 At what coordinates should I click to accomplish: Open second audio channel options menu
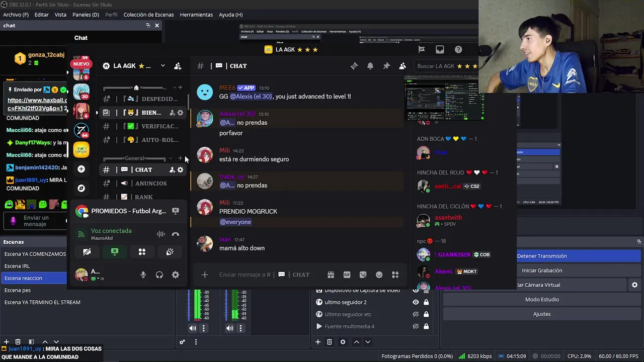pos(240,328)
